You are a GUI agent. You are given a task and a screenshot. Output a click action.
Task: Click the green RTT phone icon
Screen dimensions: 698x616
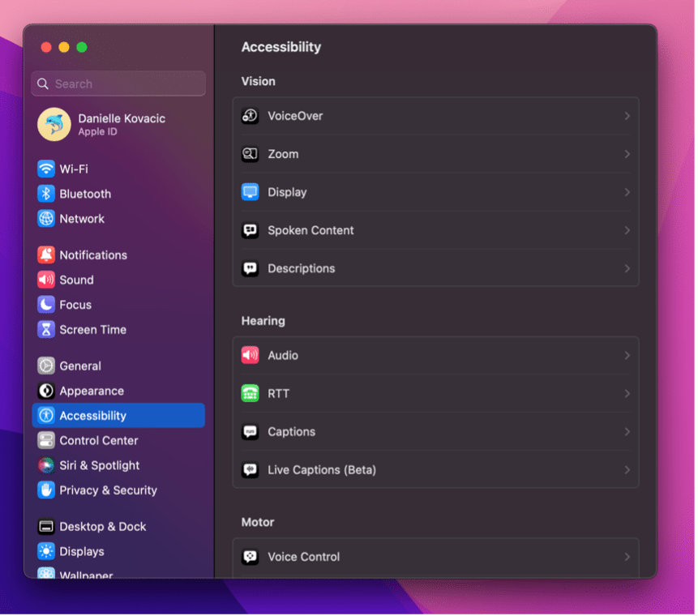click(250, 393)
